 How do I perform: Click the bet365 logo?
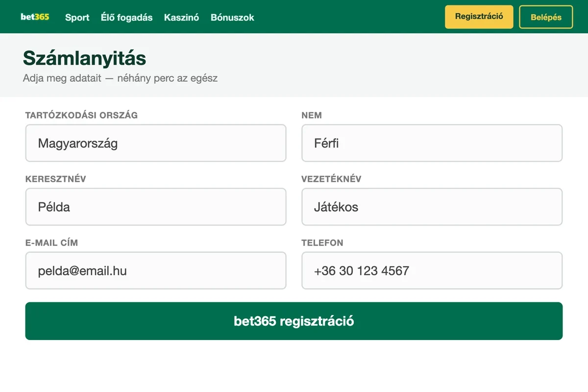point(35,17)
